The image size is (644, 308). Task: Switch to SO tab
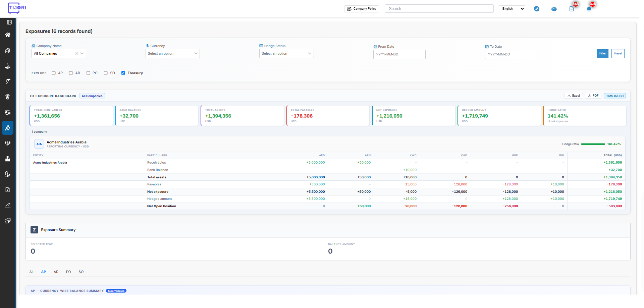(81, 272)
